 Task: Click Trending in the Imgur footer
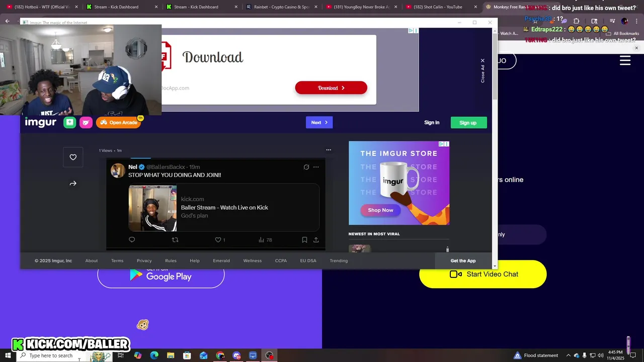(339, 260)
